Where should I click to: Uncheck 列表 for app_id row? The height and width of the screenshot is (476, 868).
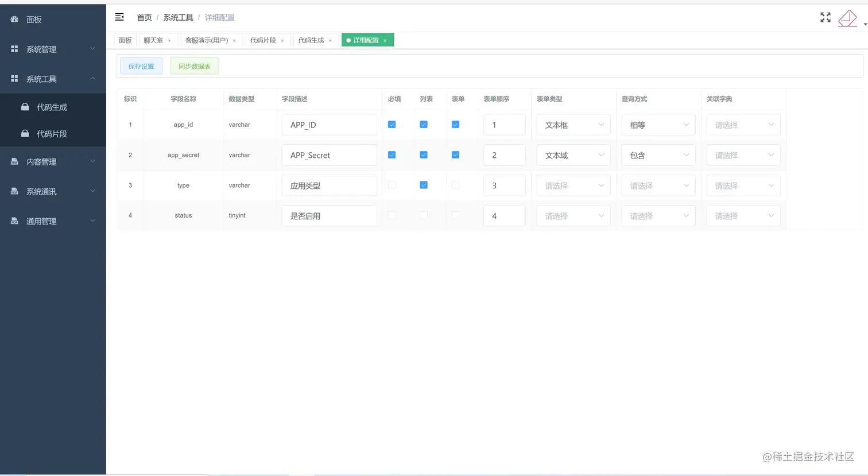pos(424,125)
